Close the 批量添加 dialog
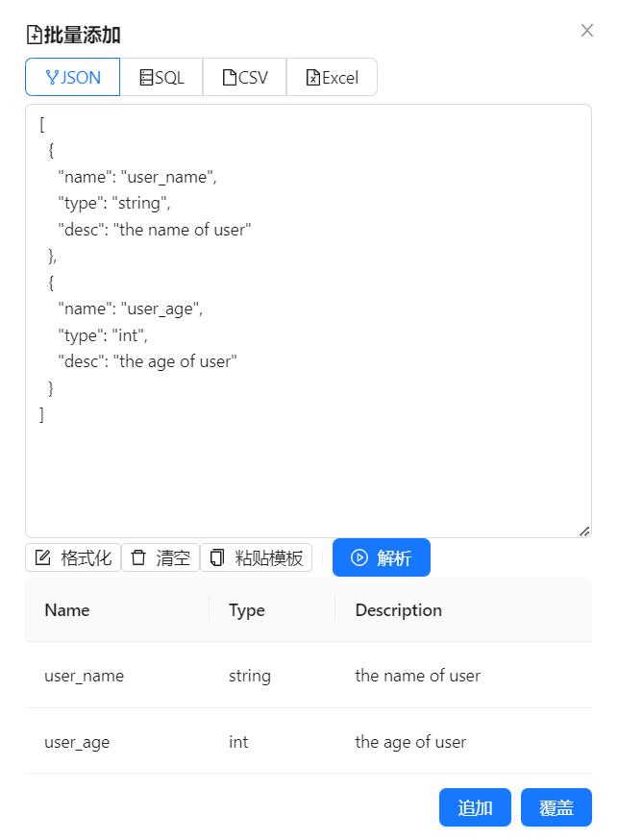 coord(587,31)
